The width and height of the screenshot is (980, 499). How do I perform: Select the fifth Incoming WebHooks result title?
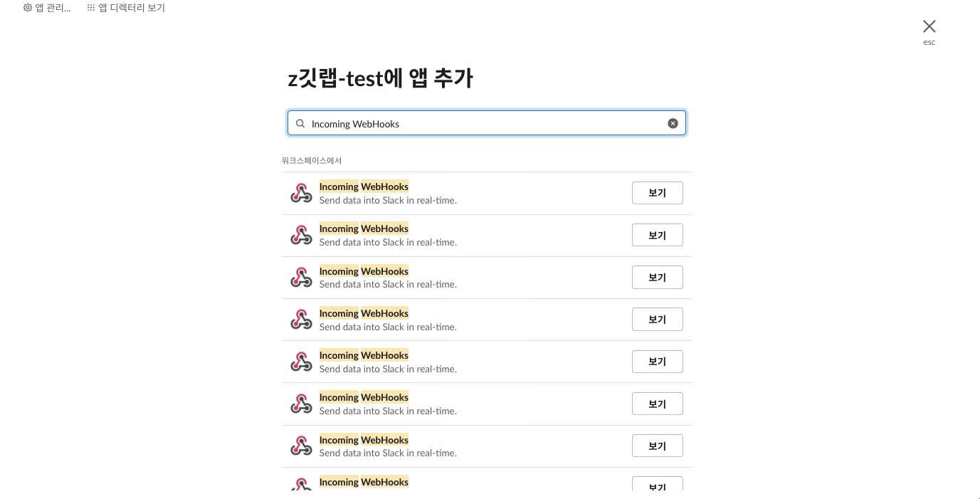tap(364, 355)
